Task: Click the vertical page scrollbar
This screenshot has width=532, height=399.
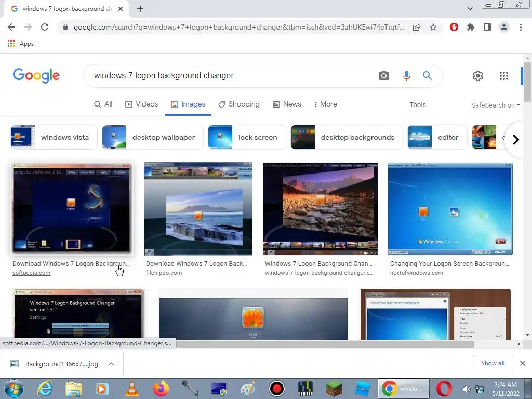Action: coord(527,82)
